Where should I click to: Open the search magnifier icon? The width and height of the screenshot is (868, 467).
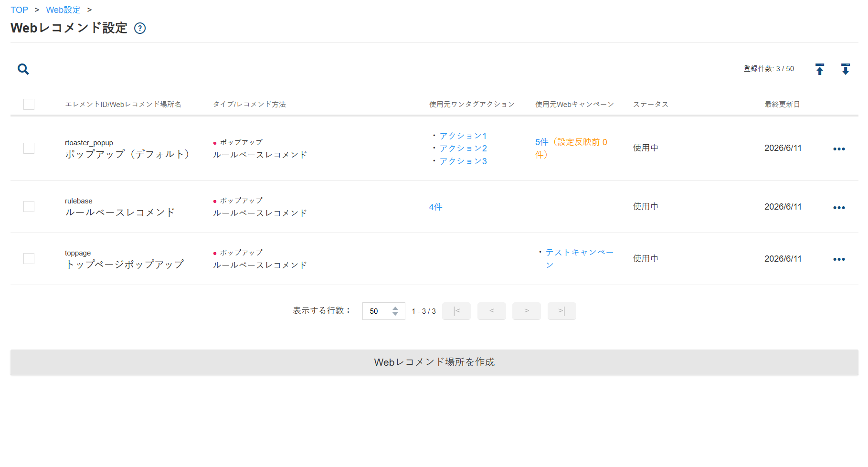pyautogui.click(x=23, y=69)
